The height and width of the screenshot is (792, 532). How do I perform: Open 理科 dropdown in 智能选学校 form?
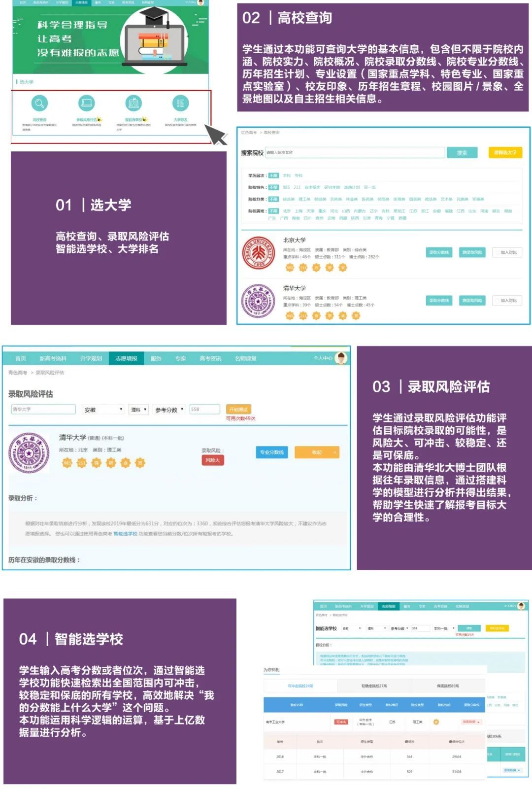[x=376, y=628]
